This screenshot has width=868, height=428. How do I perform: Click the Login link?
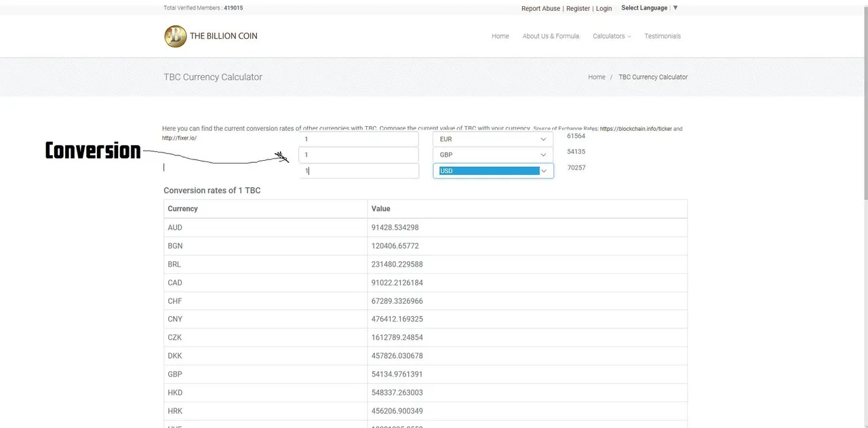click(604, 9)
